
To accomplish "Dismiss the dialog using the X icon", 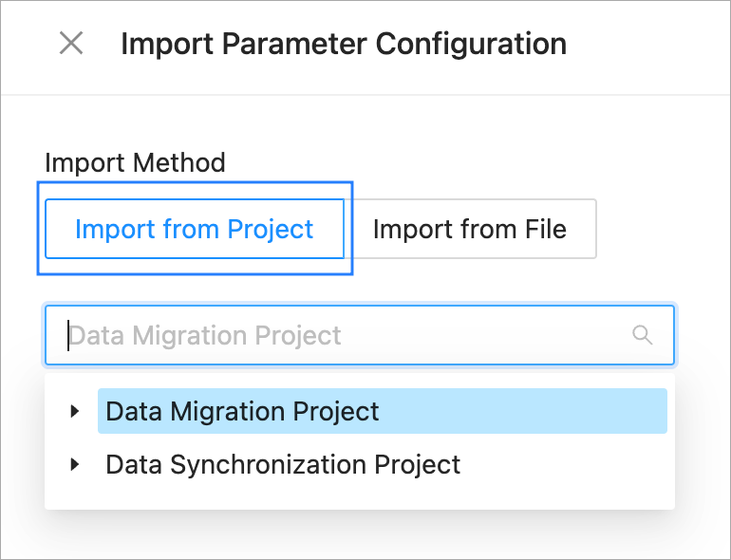I will 71,44.
